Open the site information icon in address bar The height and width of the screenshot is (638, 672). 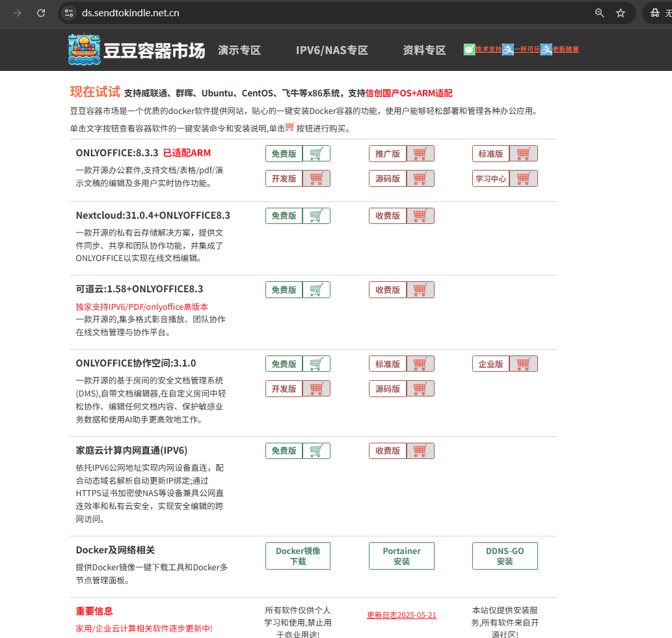tap(69, 13)
